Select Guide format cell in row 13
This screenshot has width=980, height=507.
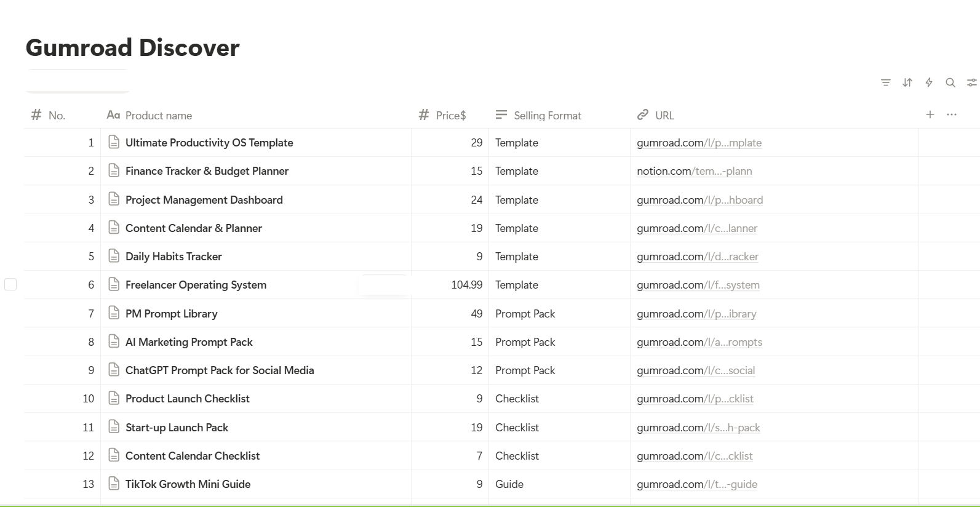pyautogui.click(x=559, y=484)
